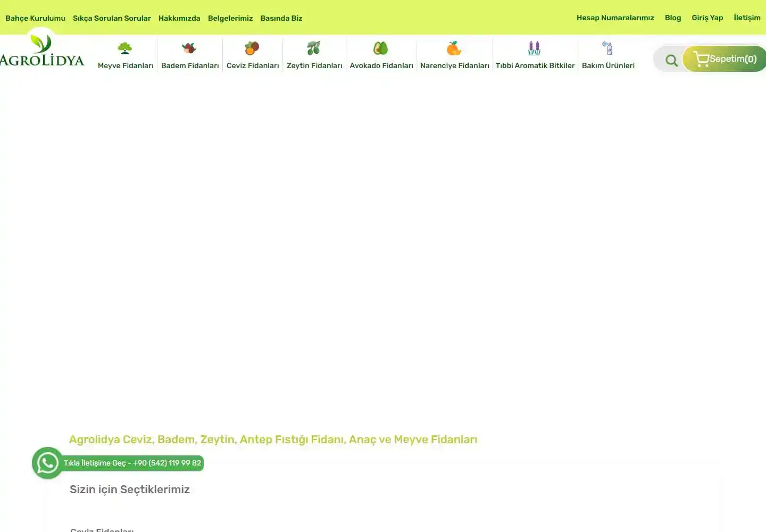766x532 pixels.
Task: Open the Avokado Fidanları category
Action: (x=381, y=65)
